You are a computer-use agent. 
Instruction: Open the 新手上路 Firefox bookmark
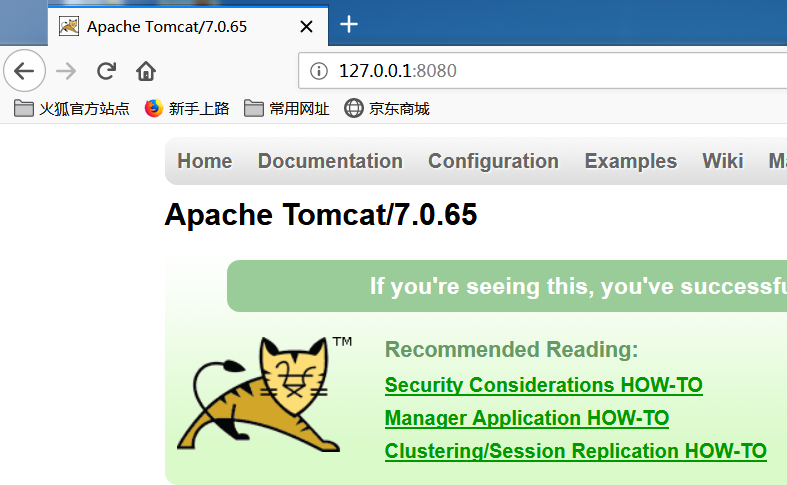187,108
